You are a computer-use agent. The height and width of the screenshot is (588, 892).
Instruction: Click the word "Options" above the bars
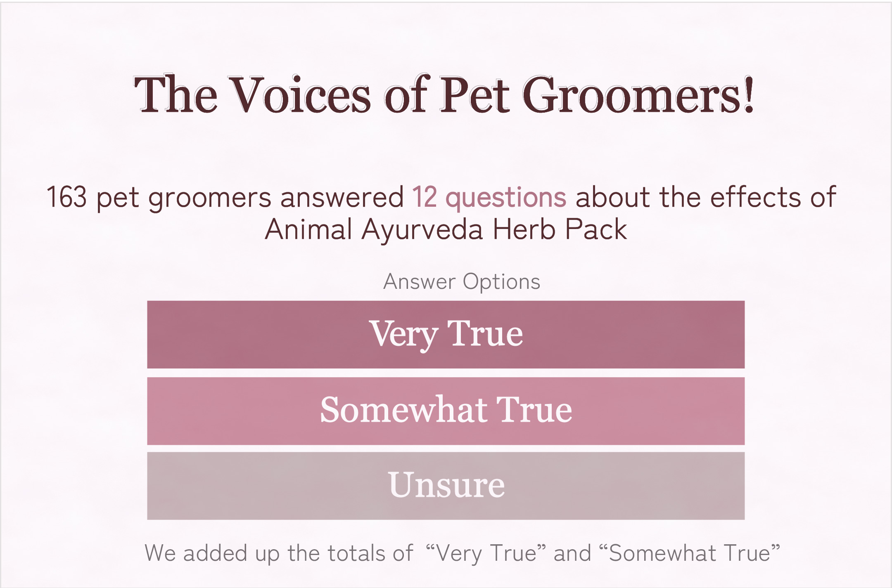(501, 282)
